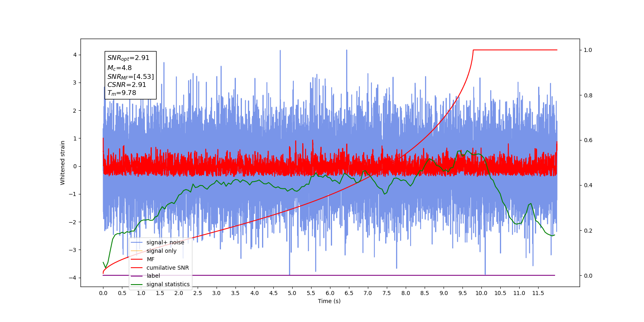Click the 5.0 tick on time axis
The image size is (644, 322).
pos(292,293)
